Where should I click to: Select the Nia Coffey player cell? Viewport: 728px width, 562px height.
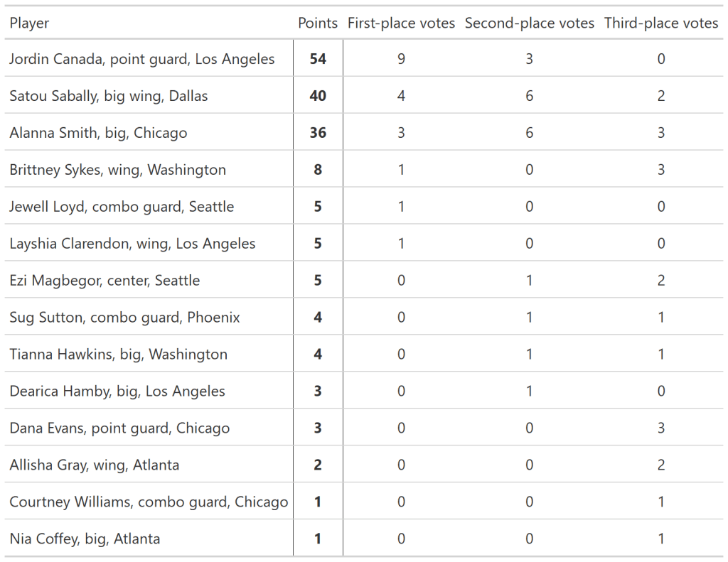[x=85, y=539]
